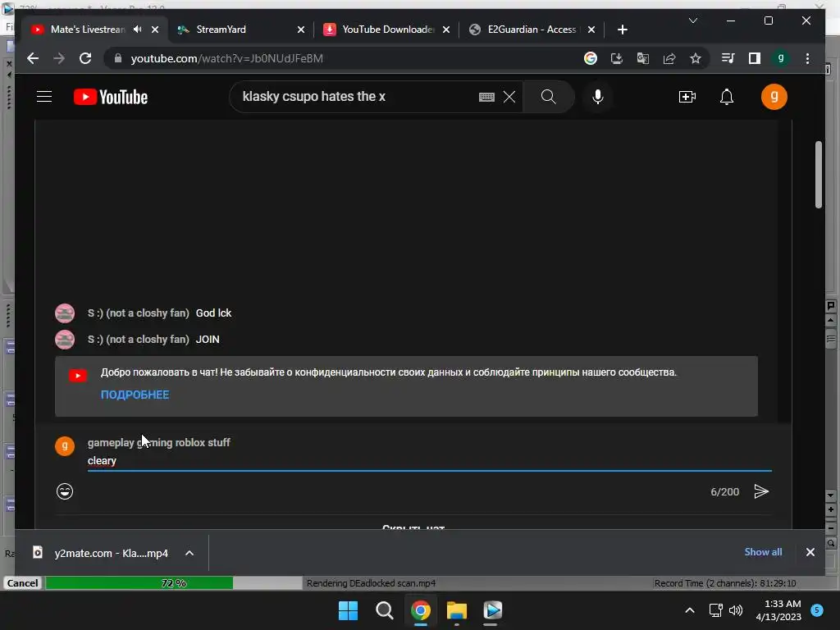Viewport: 840px width, 630px height.
Task: Click the YouTube search magnifier button
Action: tap(548, 97)
